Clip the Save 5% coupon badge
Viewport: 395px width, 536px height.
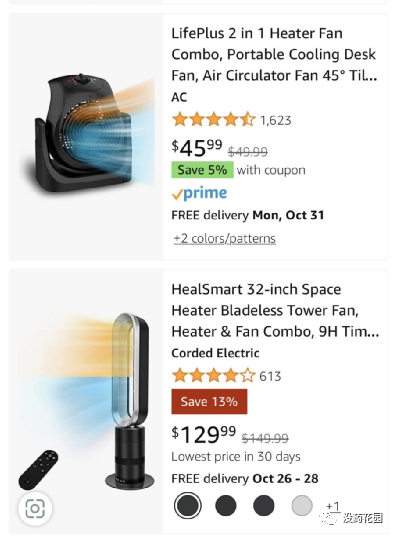coord(203,170)
